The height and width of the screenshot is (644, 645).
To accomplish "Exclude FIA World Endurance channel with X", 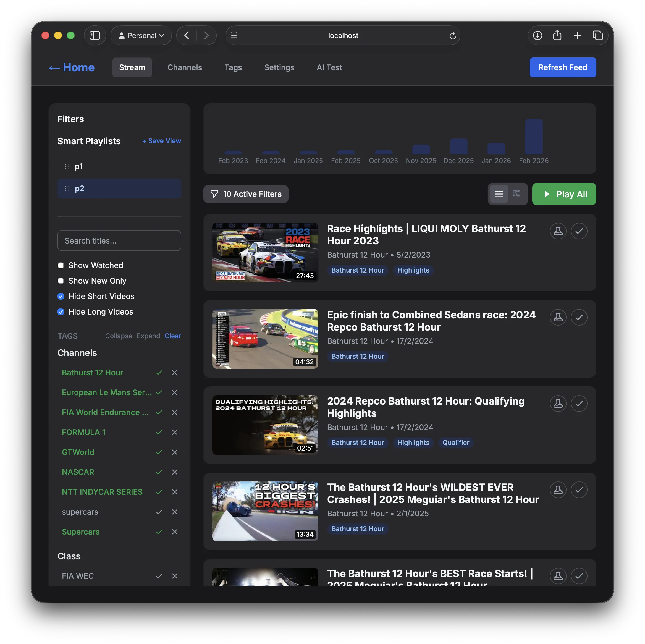I will click(175, 412).
